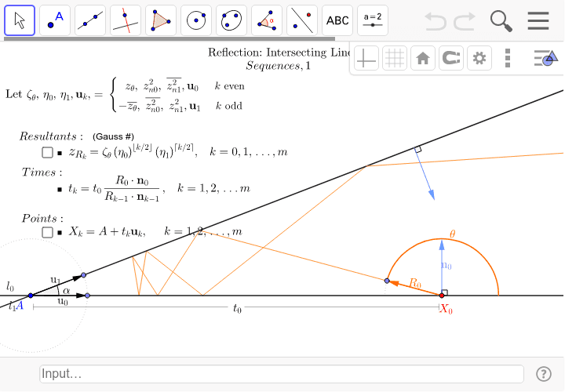Select the Circle with center tool

tap(196, 20)
